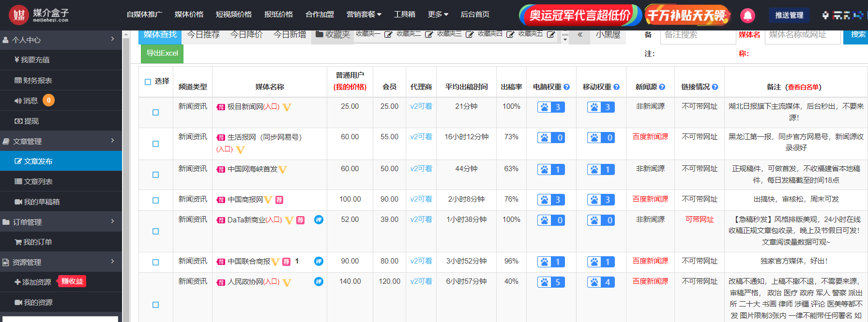Open 我要充值 in the sidebar

[61, 59]
